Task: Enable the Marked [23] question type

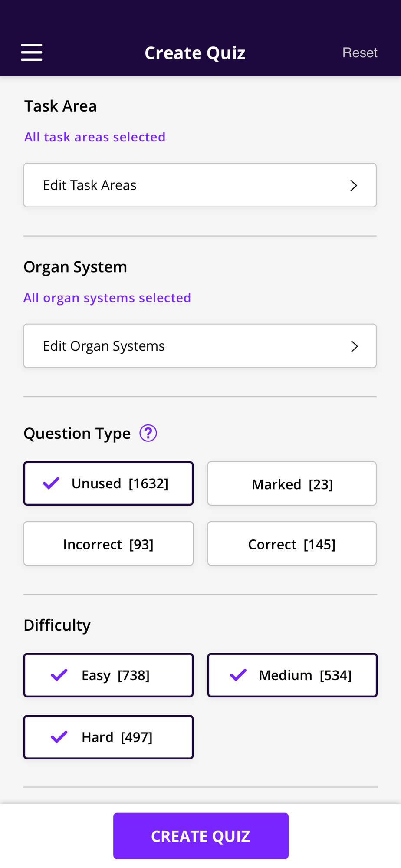Action: (292, 483)
